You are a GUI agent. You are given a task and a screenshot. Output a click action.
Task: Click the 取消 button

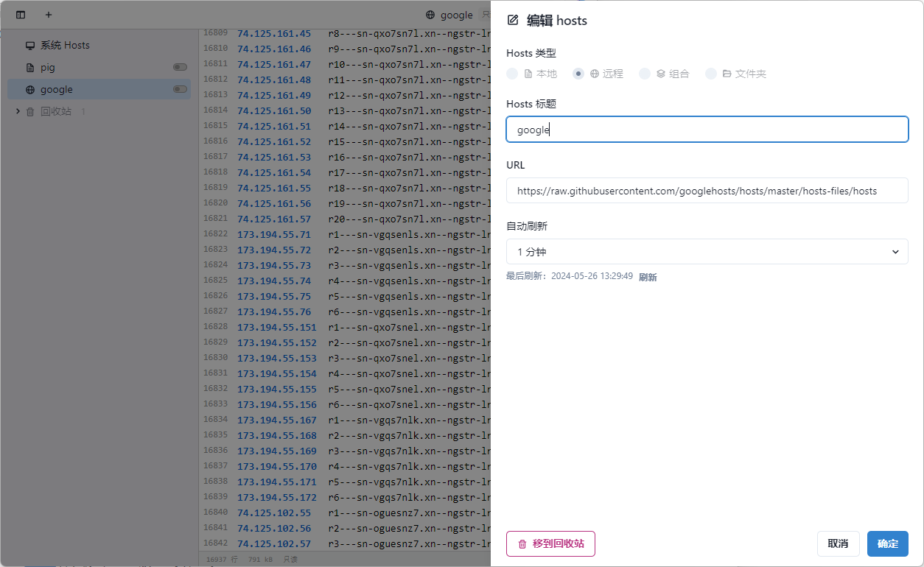[838, 543]
